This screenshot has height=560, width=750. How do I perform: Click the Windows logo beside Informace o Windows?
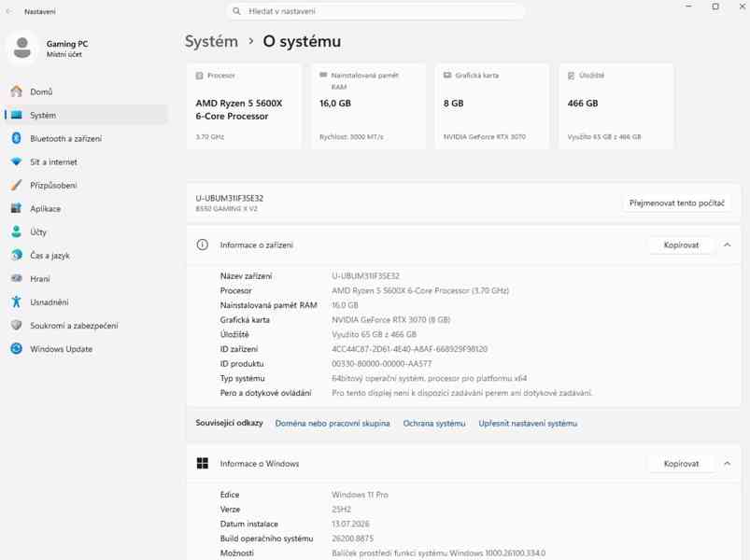point(203,463)
